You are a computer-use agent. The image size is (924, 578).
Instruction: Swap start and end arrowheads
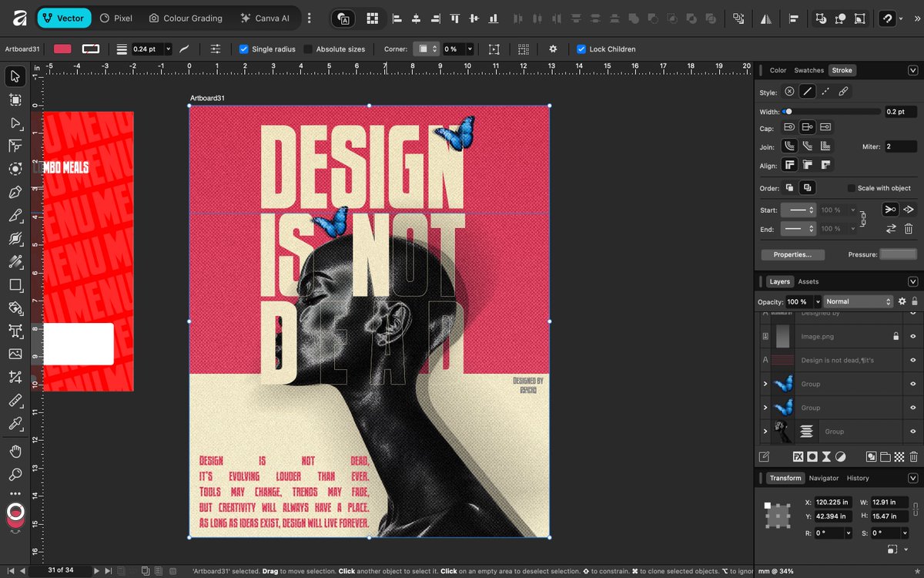coord(890,229)
